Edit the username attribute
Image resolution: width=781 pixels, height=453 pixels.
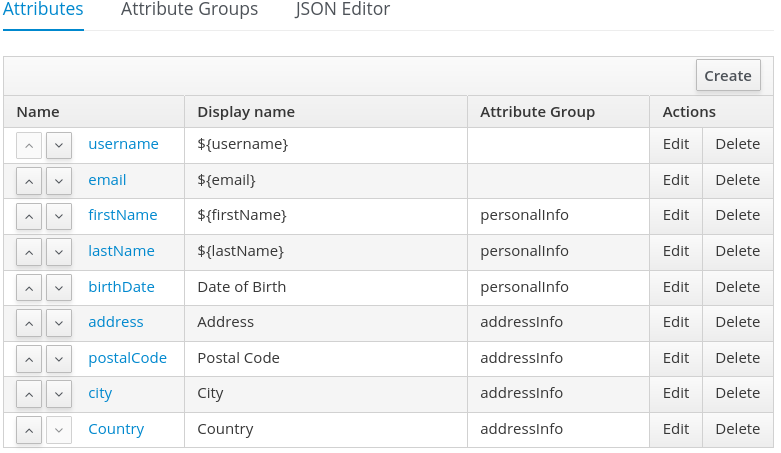tap(676, 144)
